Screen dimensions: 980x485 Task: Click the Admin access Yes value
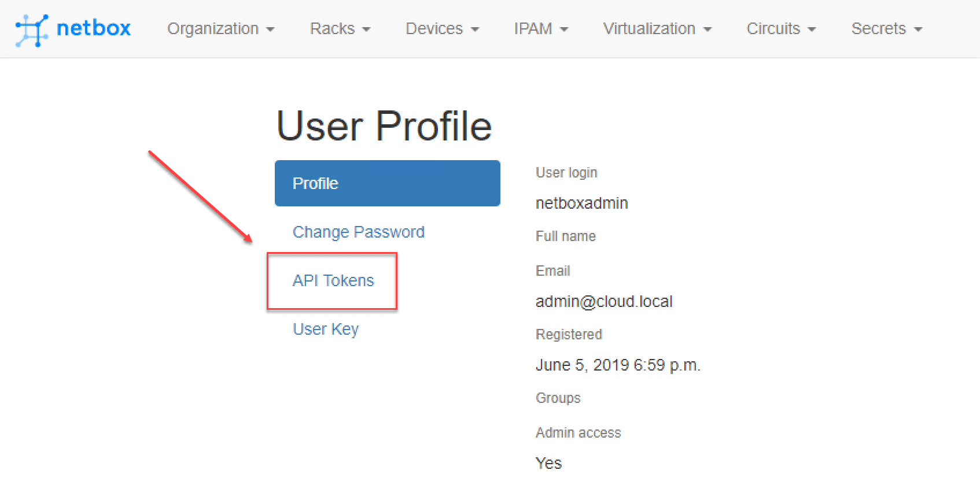548,463
